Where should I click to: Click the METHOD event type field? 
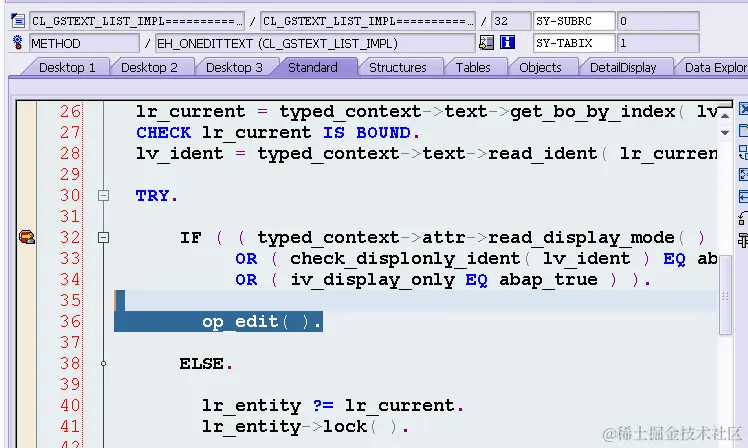click(84, 43)
